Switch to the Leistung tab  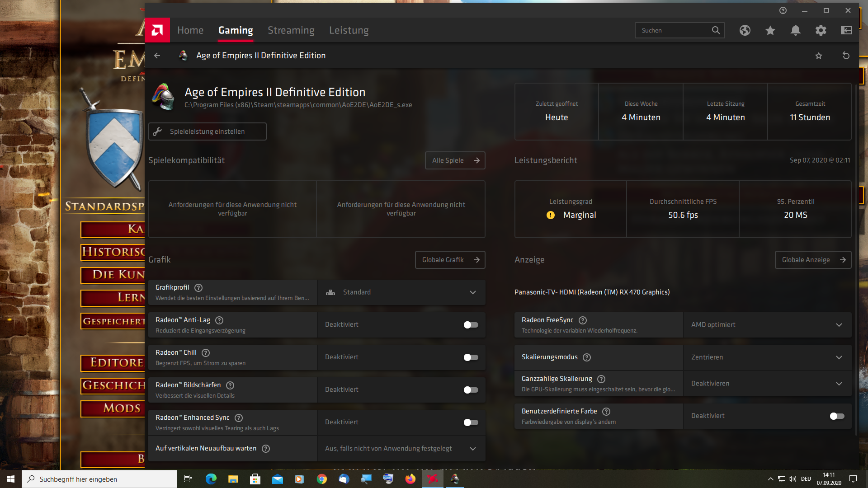point(349,30)
